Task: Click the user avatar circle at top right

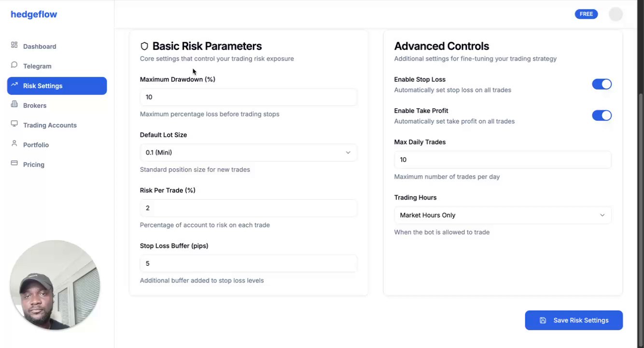Action: [616, 14]
